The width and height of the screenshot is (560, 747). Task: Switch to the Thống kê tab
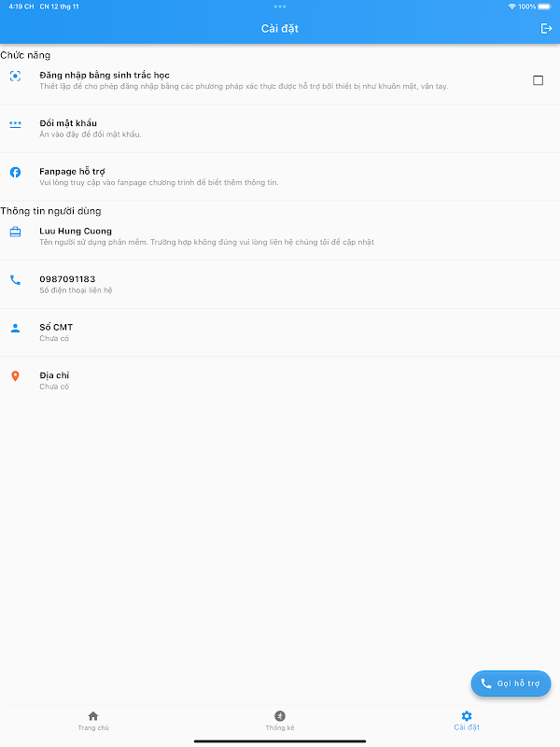pyautogui.click(x=280, y=721)
